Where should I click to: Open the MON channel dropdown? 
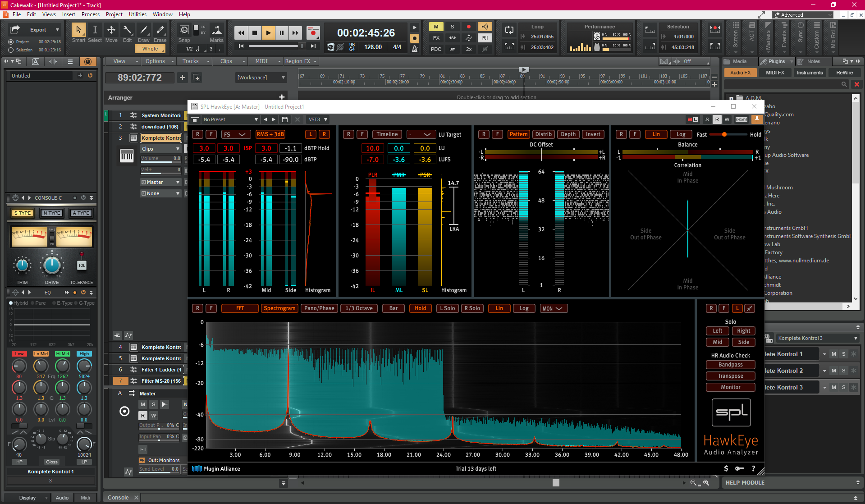click(x=553, y=308)
